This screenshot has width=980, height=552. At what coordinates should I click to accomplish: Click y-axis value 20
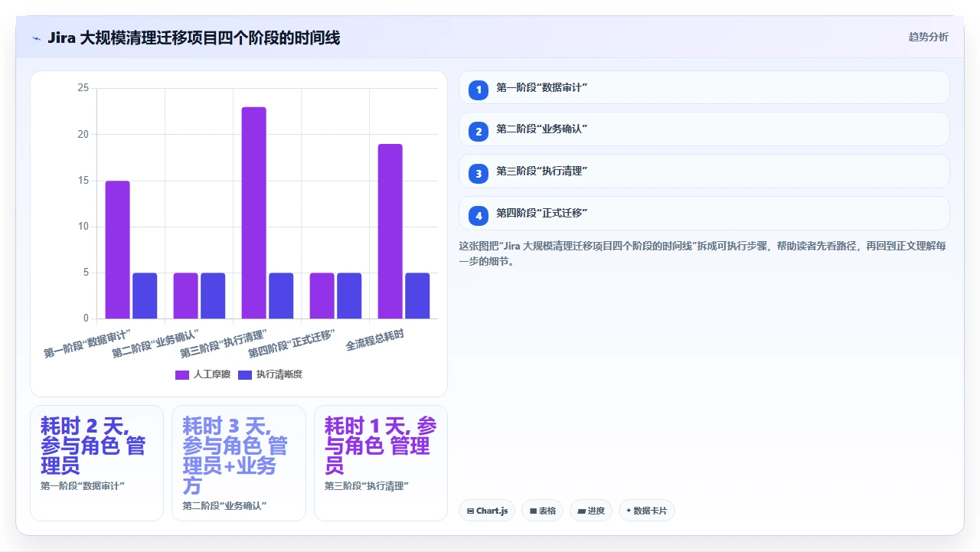click(x=83, y=135)
